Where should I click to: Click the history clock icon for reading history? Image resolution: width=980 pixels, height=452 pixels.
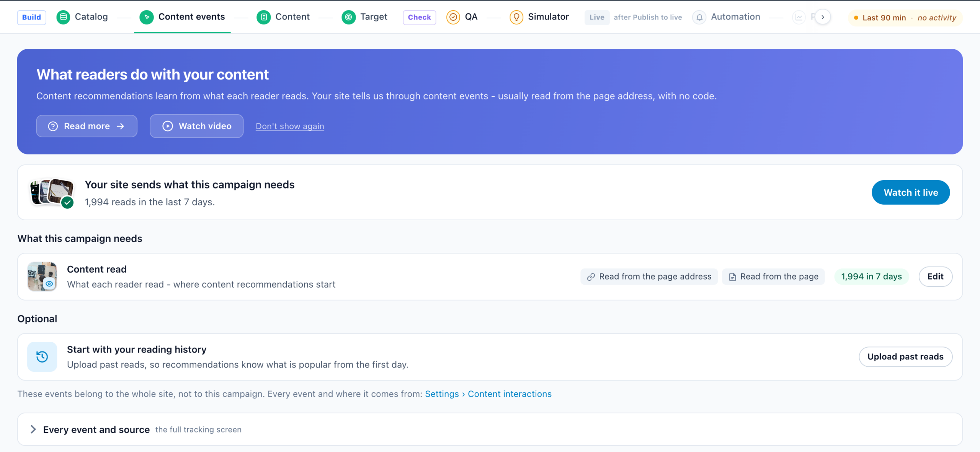point(42,356)
